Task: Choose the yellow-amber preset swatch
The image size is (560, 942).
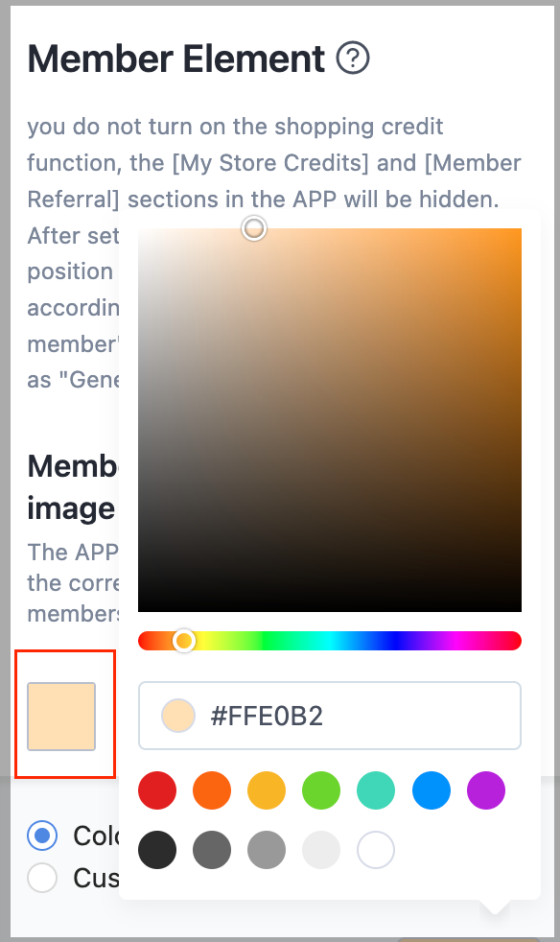Action: (267, 790)
